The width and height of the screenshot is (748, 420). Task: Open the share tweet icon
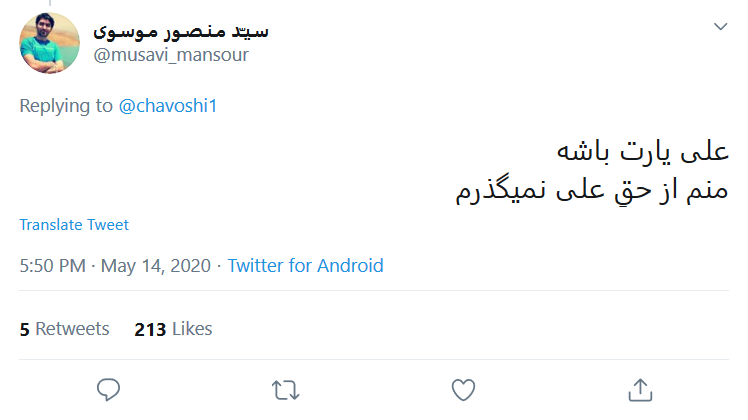coord(639,388)
